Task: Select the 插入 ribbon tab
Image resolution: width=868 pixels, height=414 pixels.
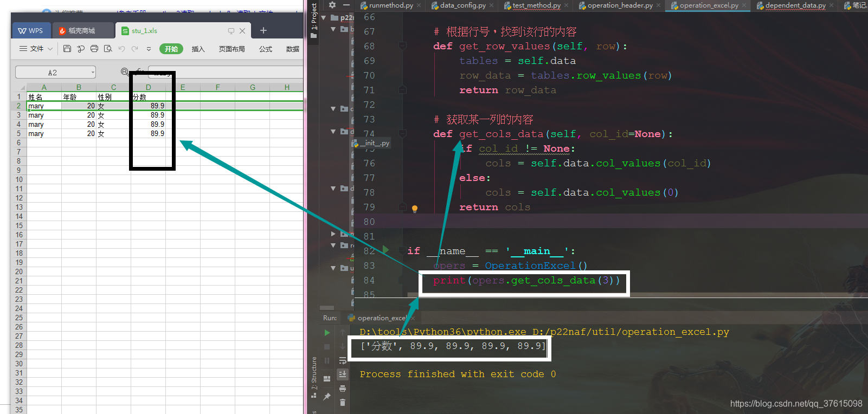Action: 198,49
